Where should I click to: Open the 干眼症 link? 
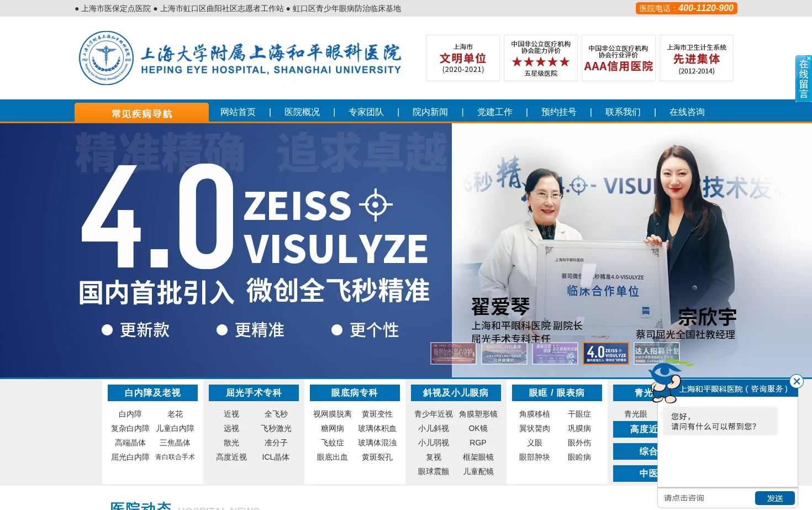[x=579, y=414]
